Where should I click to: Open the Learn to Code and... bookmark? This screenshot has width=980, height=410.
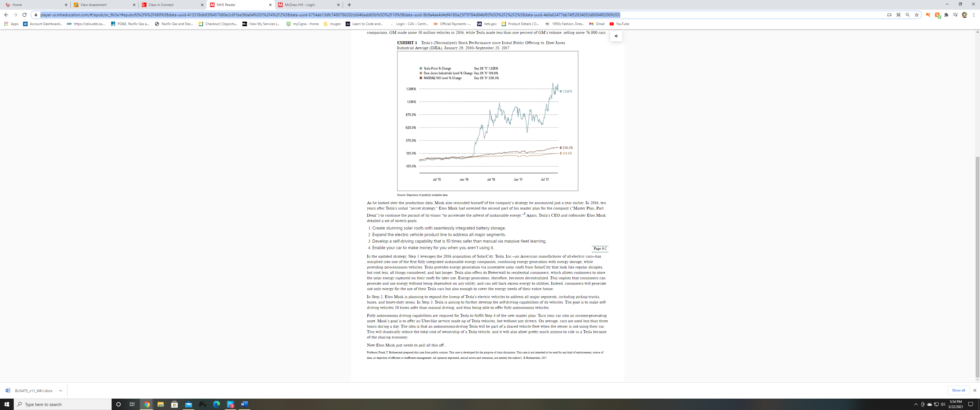[364, 24]
